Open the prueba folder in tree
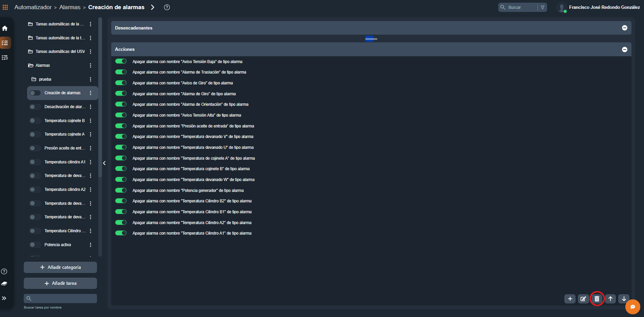The height and width of the screenshot is (317, 644). (45, 79)
